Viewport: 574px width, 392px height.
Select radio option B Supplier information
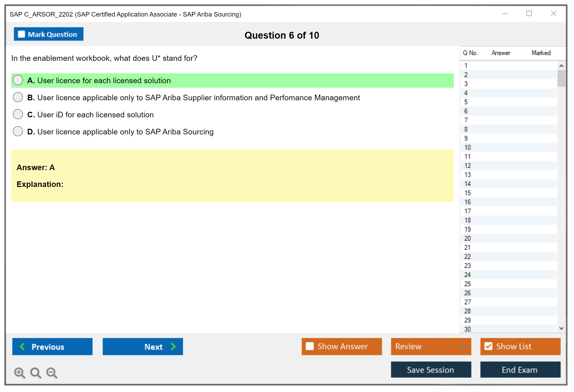(18, 97)
